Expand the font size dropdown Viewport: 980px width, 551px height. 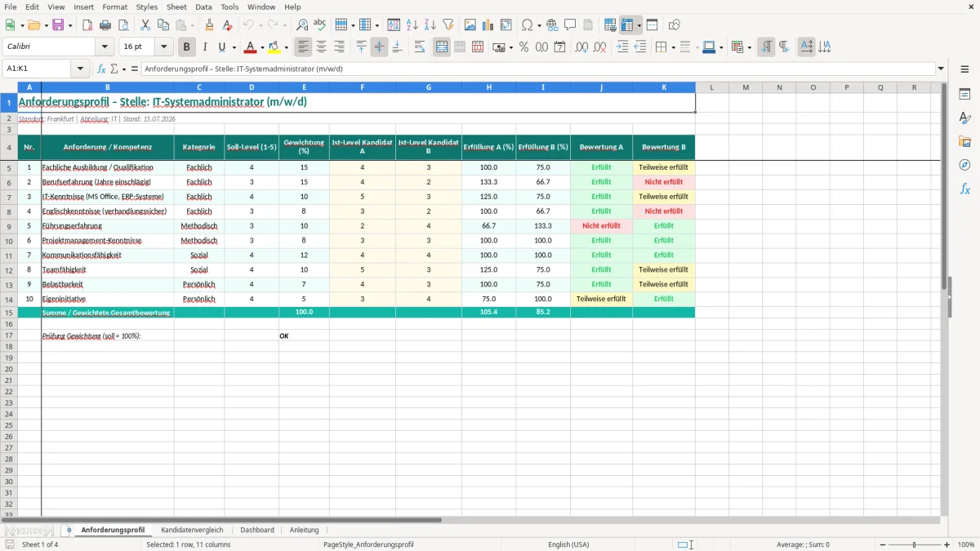(x=163, y=47)
